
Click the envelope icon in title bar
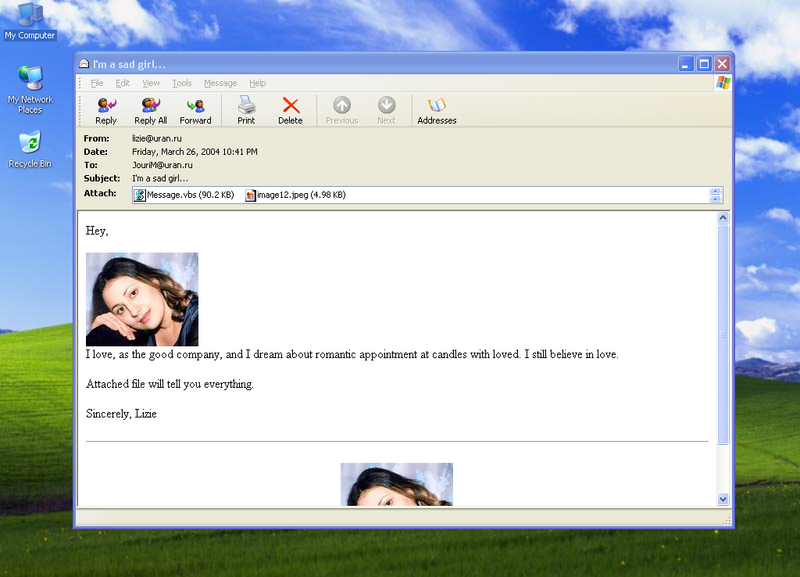(84, 64)
